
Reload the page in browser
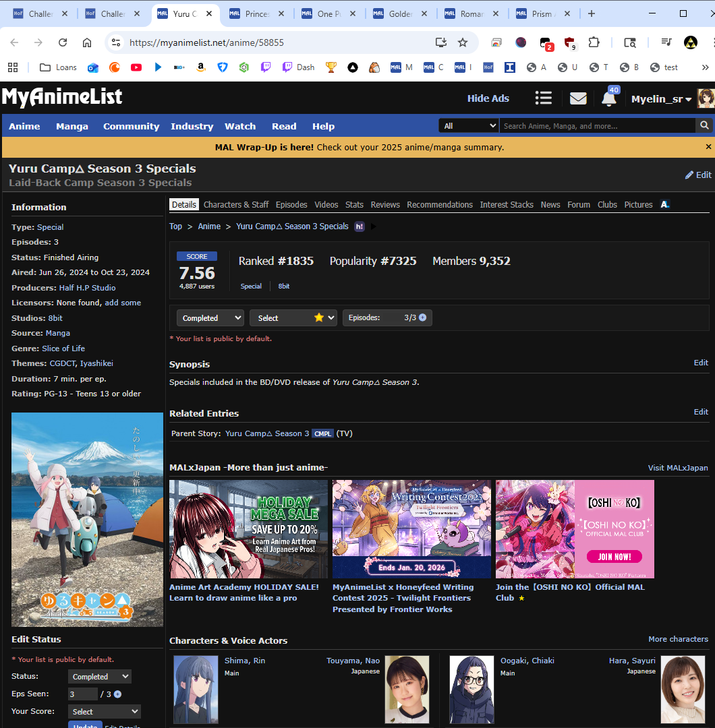click(63, 42)
